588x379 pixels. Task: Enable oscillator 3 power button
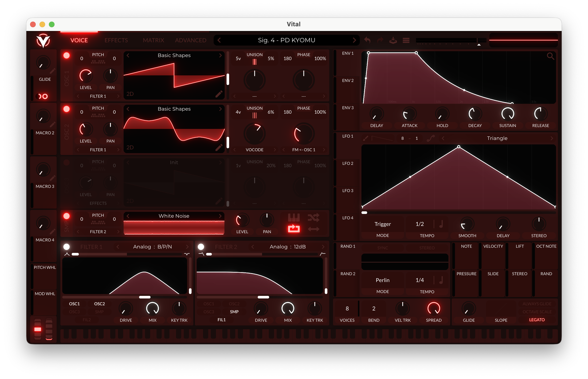pos(67,162)
